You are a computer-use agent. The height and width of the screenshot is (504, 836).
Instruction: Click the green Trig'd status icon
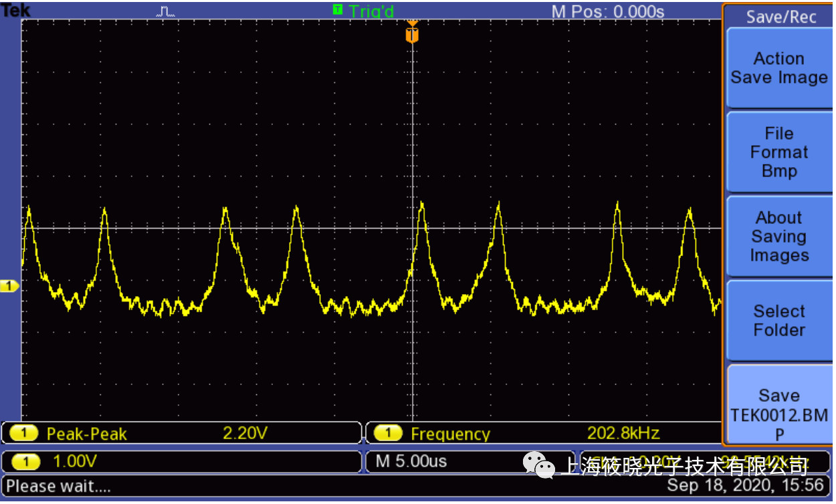338,9
